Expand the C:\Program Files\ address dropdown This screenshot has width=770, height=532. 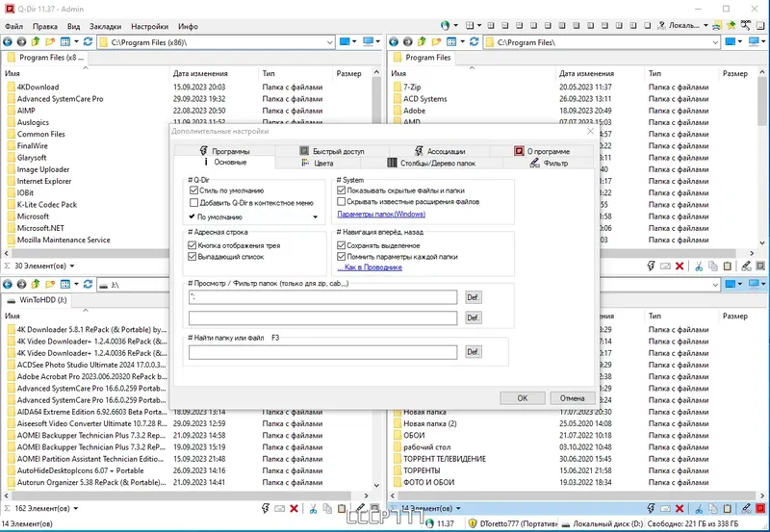[x=715, y=42]
